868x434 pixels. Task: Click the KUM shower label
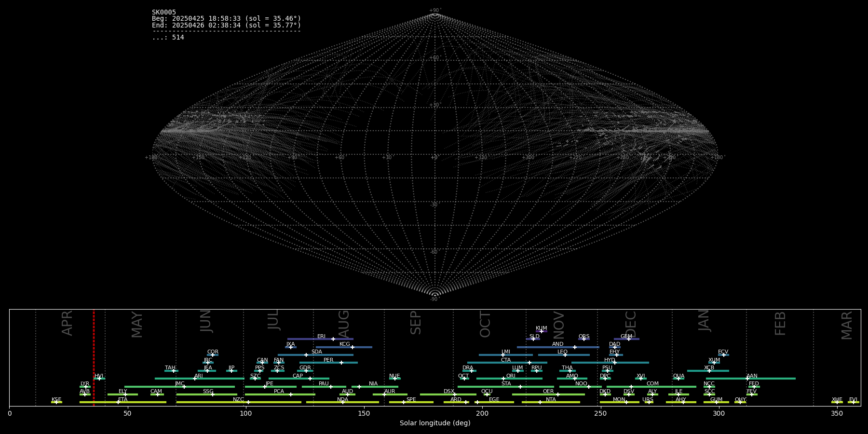pyautogui.click(x=542, y=328)
